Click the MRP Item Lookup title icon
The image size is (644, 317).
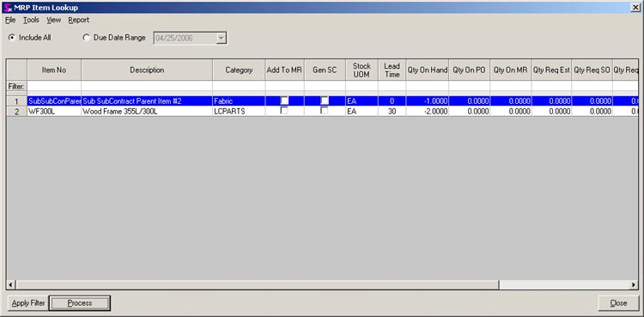point(7,8)
